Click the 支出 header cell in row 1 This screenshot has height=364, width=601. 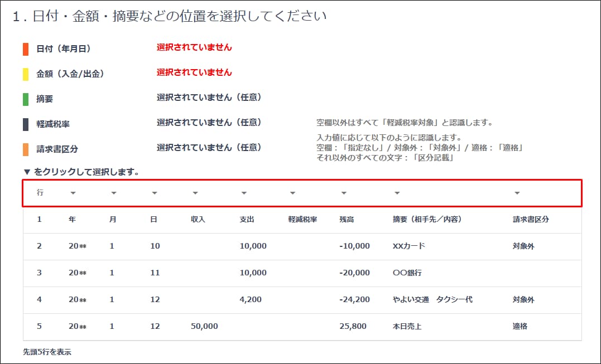click(x=247, y=219)
